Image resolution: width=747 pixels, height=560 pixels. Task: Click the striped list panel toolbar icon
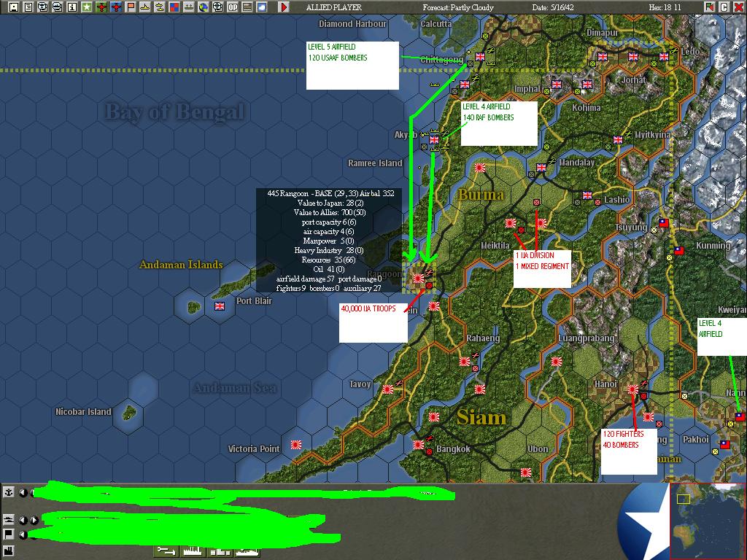tap(247, 7)
